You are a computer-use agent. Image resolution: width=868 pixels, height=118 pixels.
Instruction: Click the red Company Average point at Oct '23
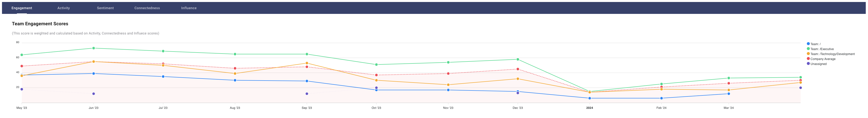point(376,75)
